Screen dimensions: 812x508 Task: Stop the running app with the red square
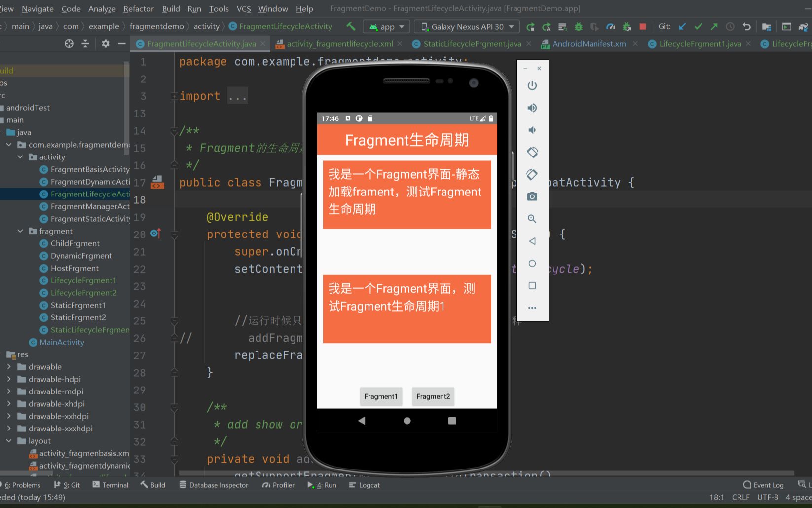tap(642, 26)
